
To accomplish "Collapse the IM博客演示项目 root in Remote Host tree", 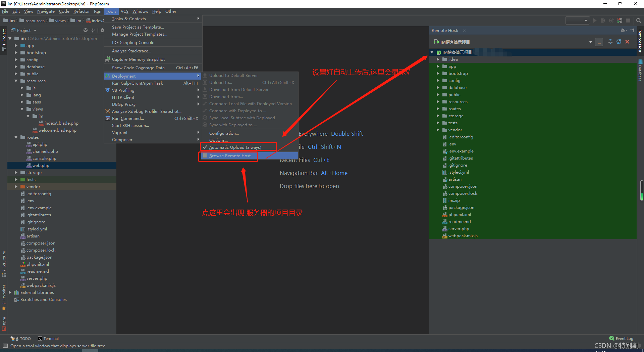I will 432,52.
